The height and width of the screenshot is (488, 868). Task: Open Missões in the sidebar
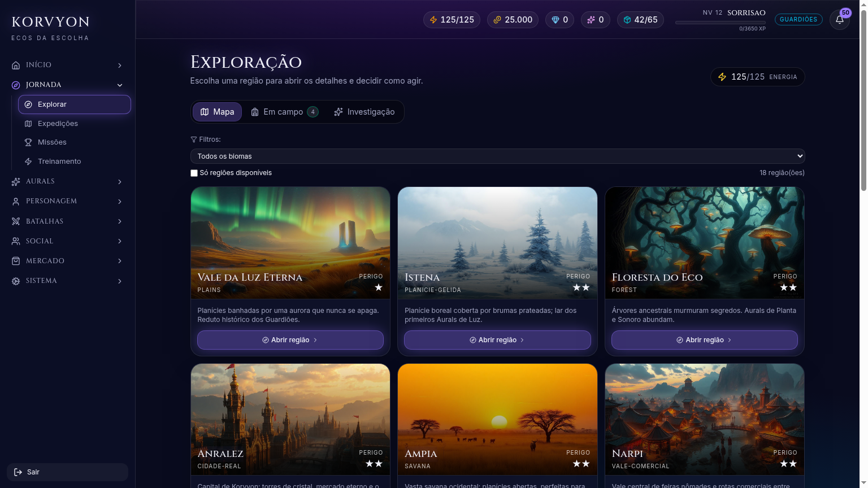click(x=75, y=142)
